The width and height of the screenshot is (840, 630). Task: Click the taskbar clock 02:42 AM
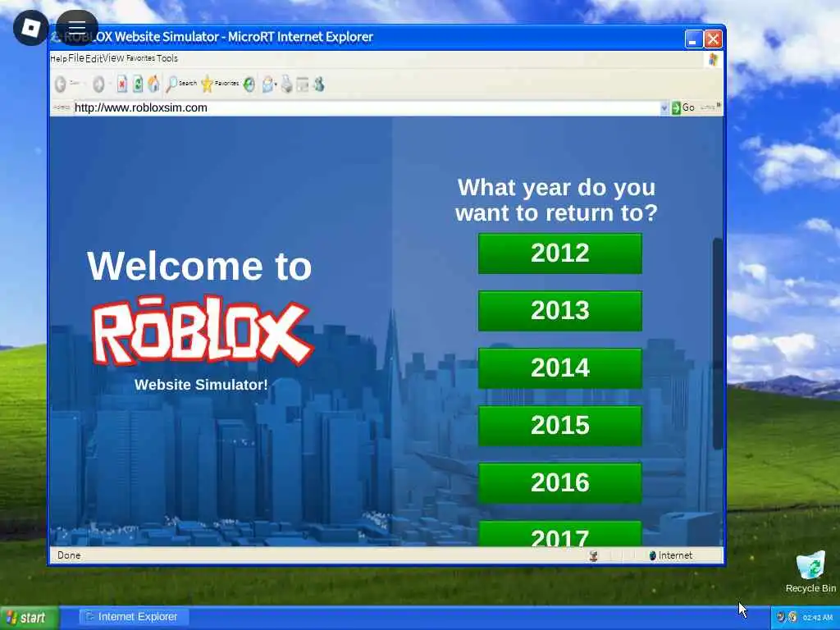click(818, 618)
